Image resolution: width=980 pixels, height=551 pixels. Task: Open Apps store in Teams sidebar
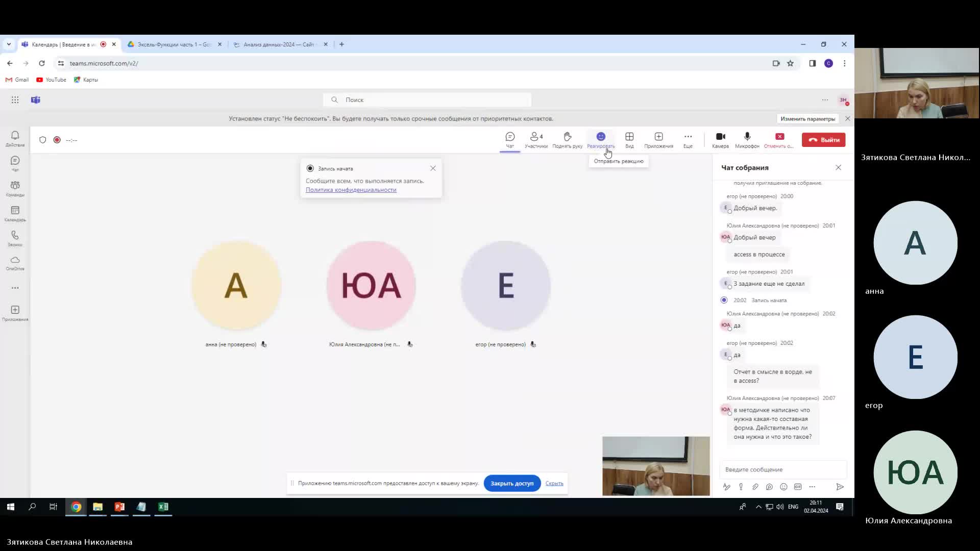pos(15,313)
